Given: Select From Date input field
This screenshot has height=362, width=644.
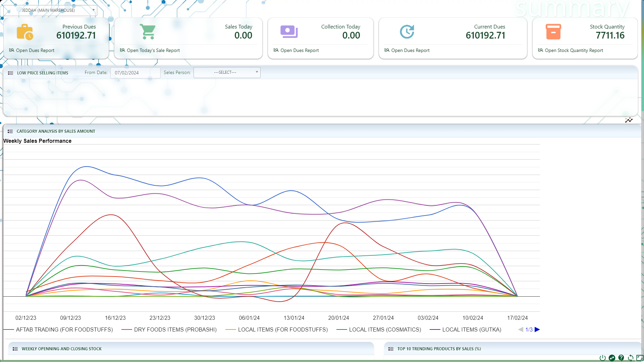Looking at the screenshot, I should pos(135,72).
